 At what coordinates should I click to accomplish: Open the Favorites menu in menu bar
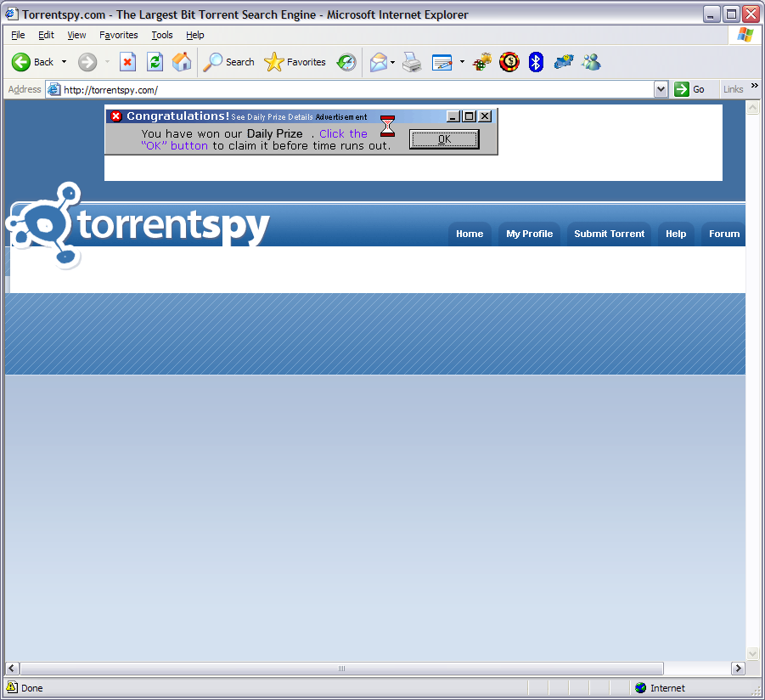coord(118,35)
